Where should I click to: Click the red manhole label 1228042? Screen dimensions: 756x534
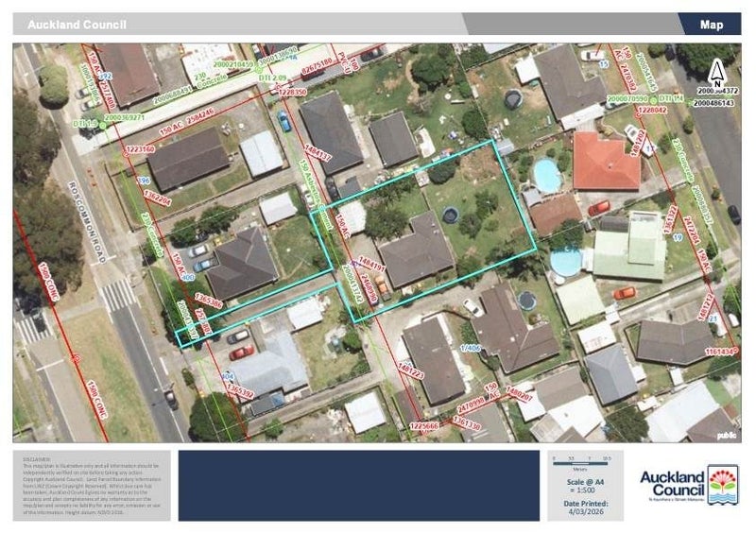point(652,111)
